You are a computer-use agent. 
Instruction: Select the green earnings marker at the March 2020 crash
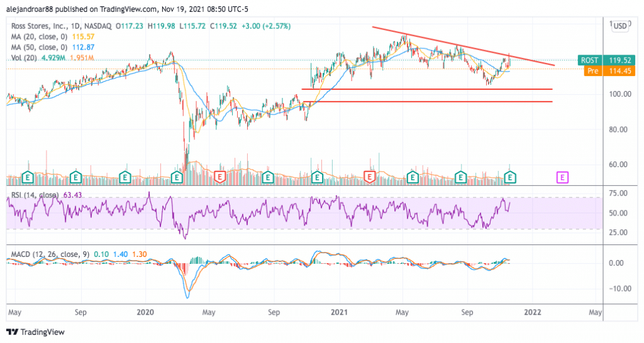(x=177, y=178)
